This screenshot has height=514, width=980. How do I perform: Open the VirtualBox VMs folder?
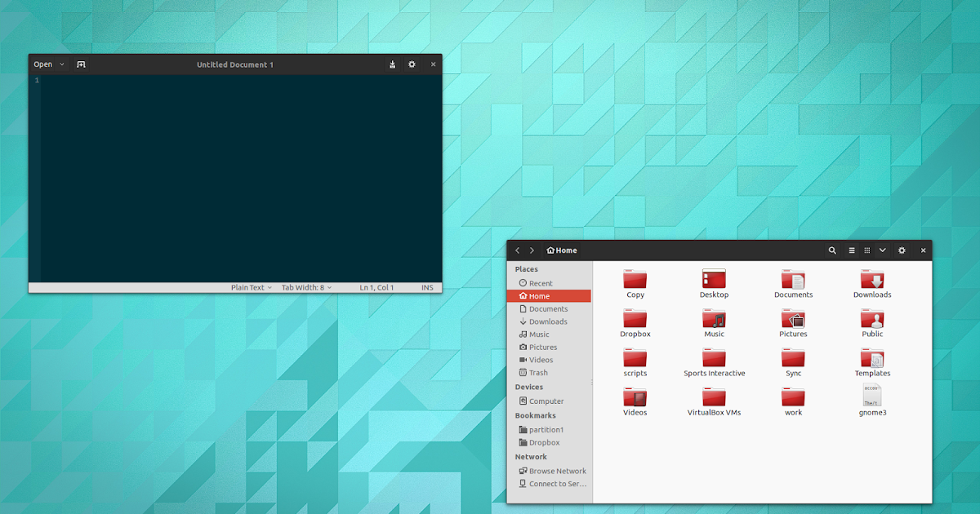(714, 400)
